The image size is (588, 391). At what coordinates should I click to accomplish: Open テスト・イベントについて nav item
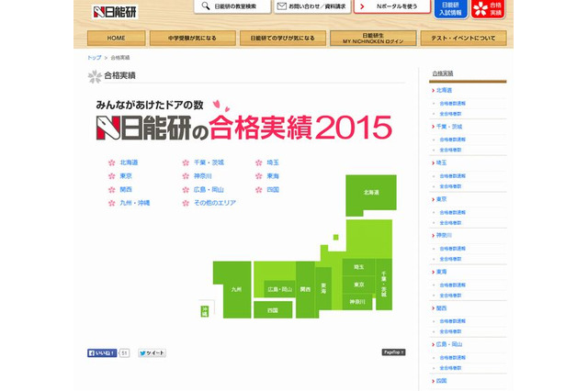pos(463,38)
